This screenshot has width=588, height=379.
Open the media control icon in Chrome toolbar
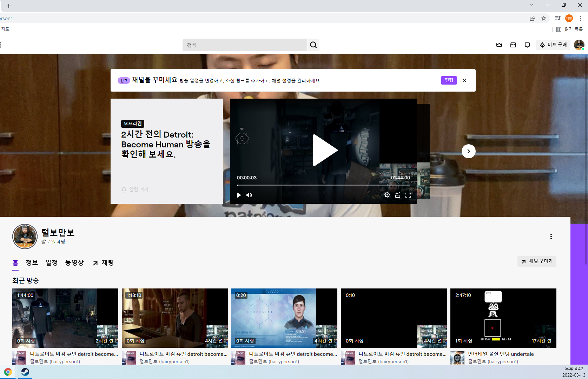[557, 18]
